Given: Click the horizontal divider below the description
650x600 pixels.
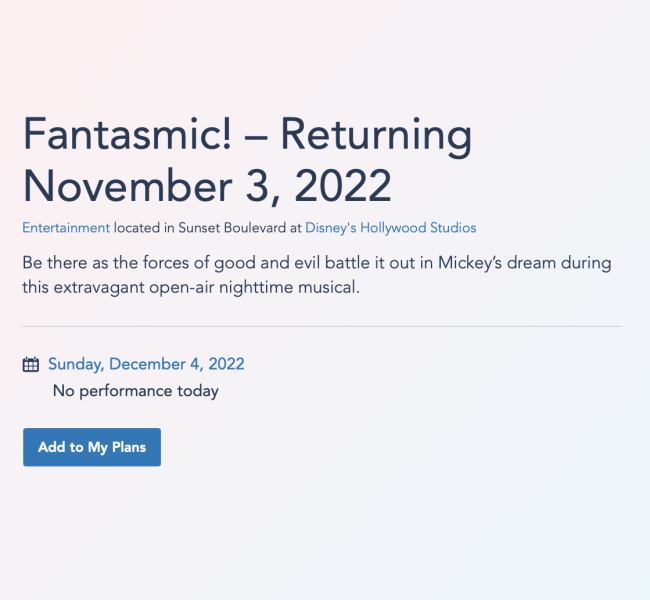Looking at the screenshot, I should coord(321,326).
